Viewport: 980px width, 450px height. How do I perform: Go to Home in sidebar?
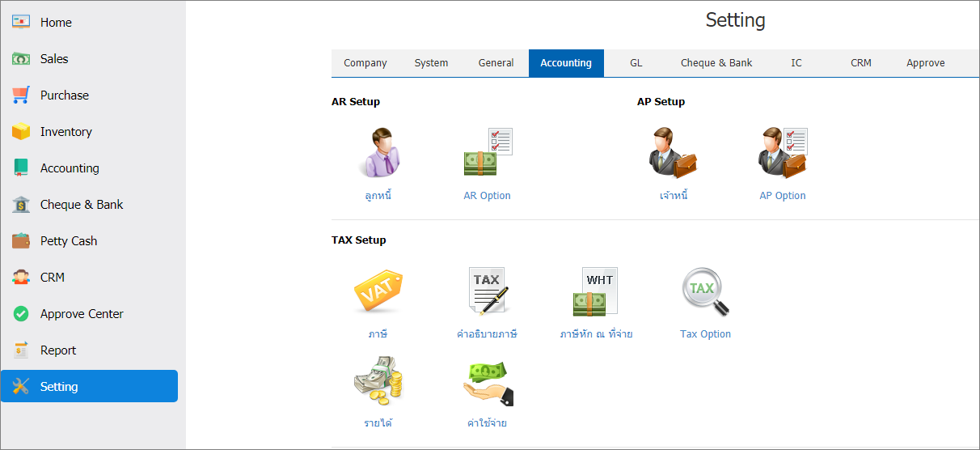point(56,23)
